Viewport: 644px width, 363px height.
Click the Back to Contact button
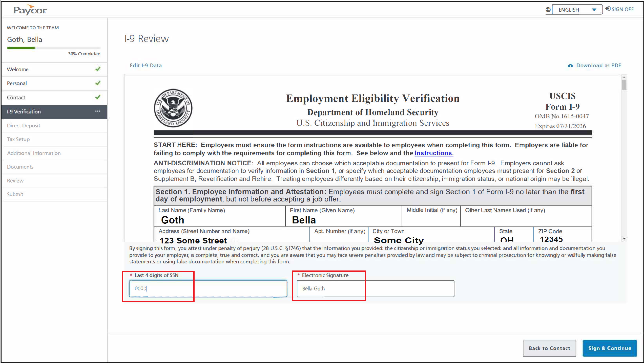click(549, 348)
